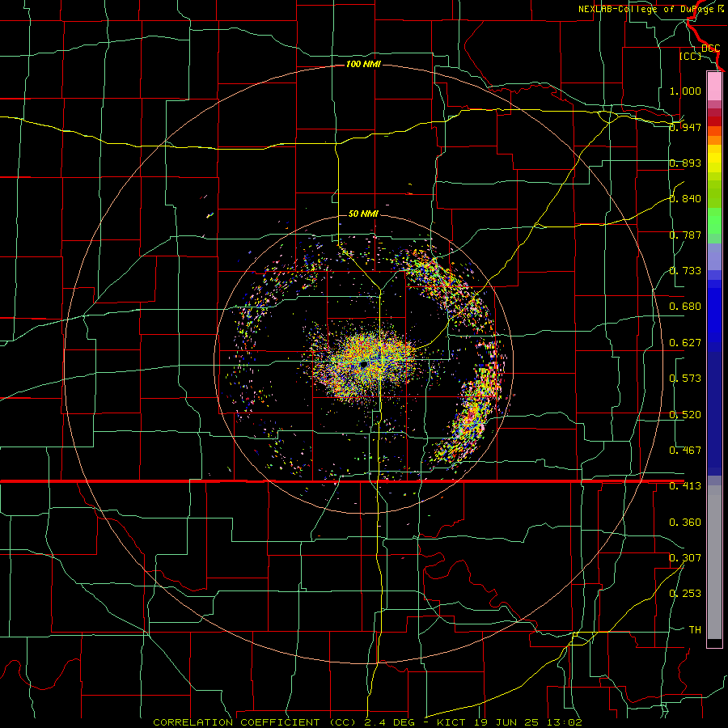Screen dimensions: 728x728
Task: Click the 19 JUN 25 date text
Action: [507, 722]
